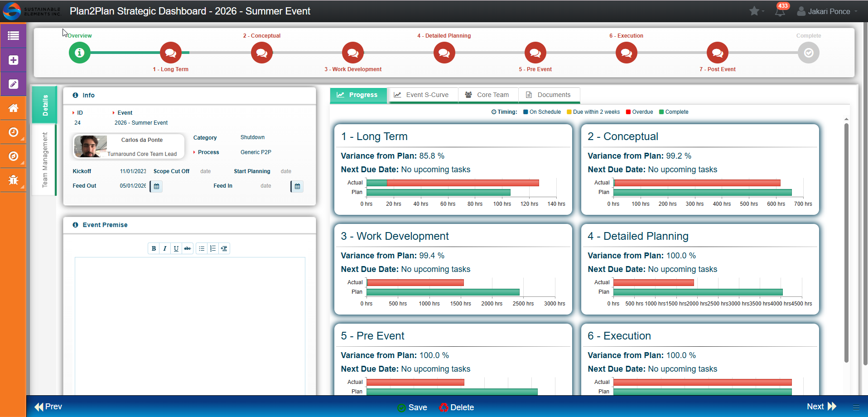Switch to the Documents tab

[549, 95]
